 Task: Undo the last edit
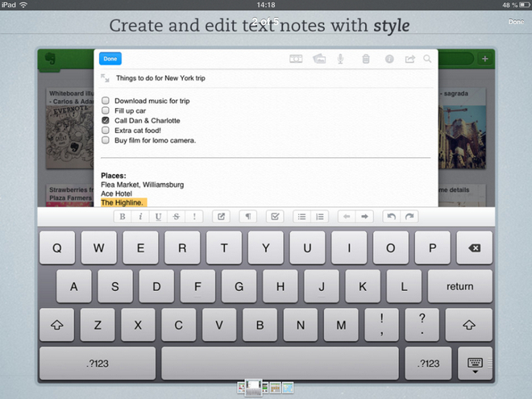tap(391, 217)
